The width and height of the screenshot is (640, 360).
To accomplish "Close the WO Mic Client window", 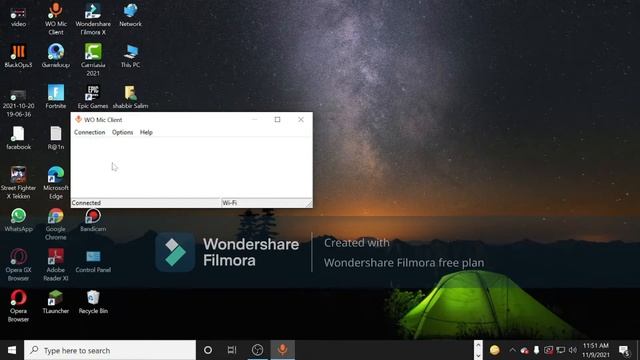I will pyautogui.click(x=301, y=120).
